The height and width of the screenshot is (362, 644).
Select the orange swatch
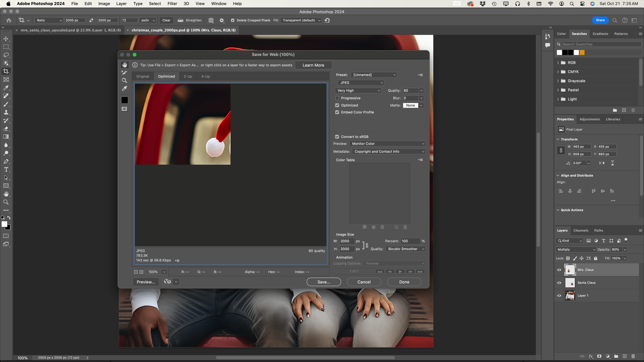(x=582, y=52)
